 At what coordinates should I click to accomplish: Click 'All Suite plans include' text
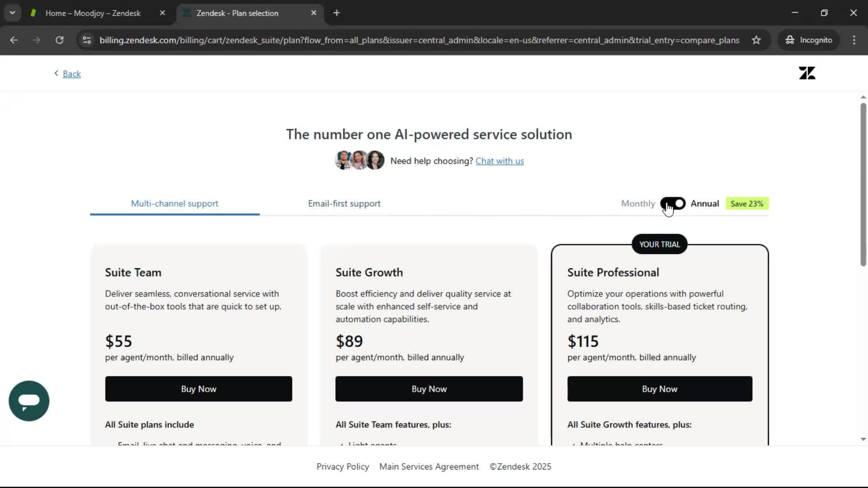(149, 425)
